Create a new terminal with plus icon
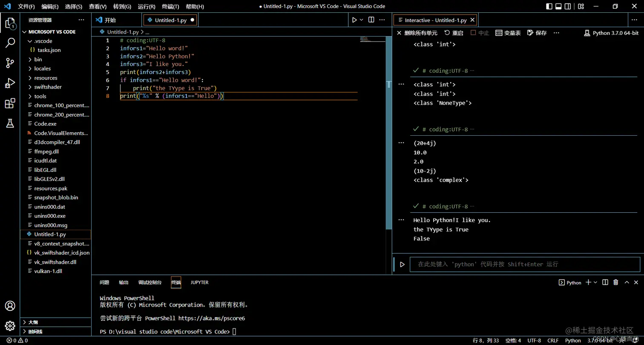This screenshot has height=345, width=644. (588, 282)
